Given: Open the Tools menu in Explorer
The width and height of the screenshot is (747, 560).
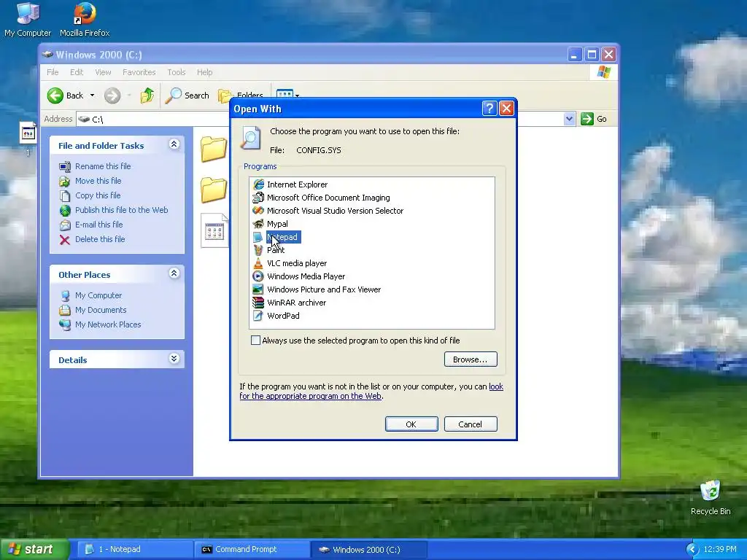Looking at the screenshot, I should tap(177, 72).
